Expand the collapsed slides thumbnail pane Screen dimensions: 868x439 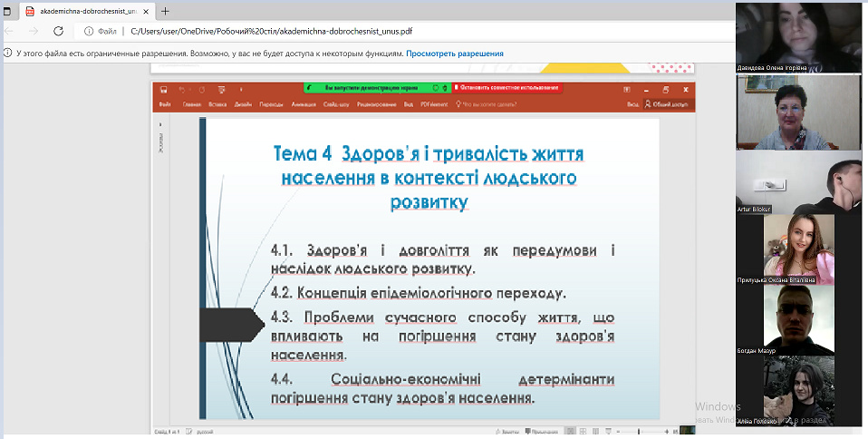coord(160,125)
